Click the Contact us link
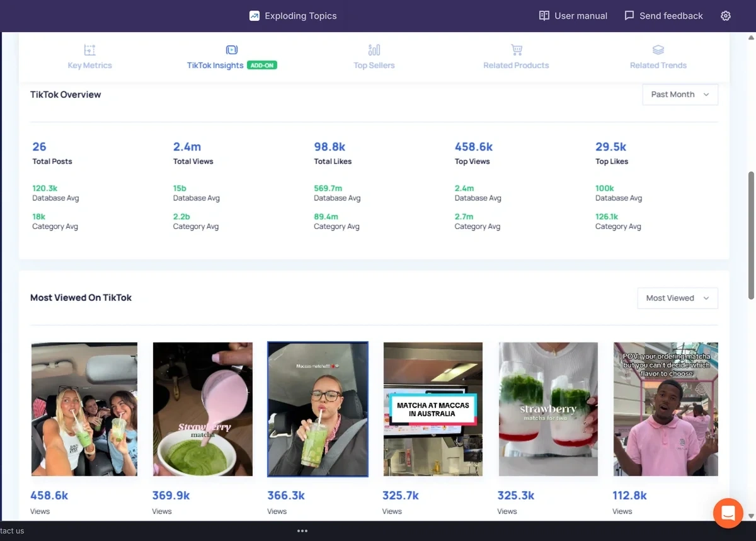Image resolution: width=756 pixels, height=541 pixels. (x=11, y=530)
